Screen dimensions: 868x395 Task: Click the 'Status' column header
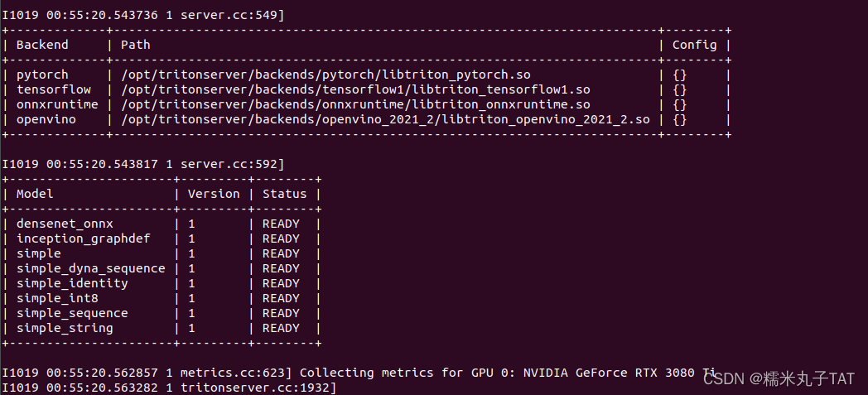[x=285, y=194]
